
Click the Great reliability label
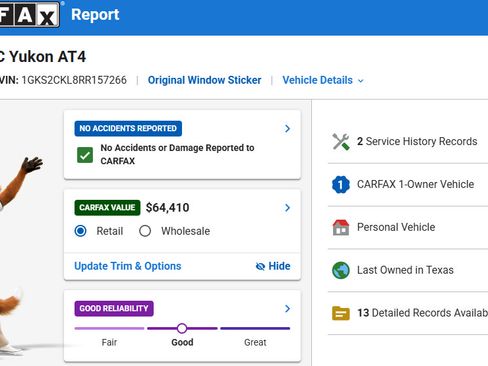255,342
